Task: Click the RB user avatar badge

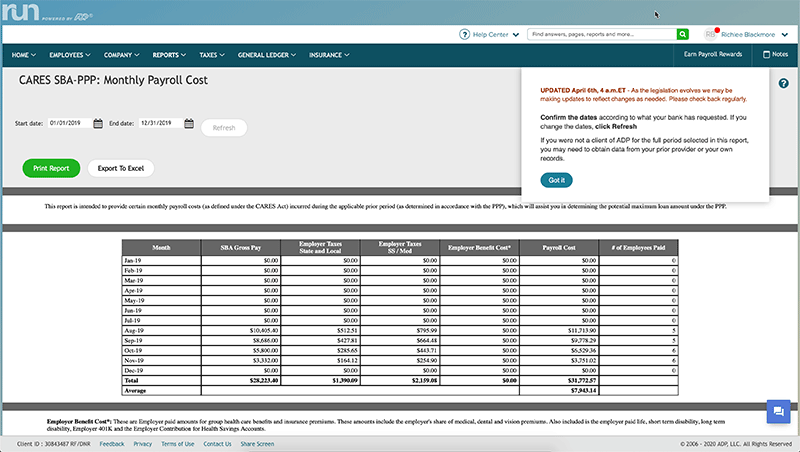Action: click(x=711, y=34)
